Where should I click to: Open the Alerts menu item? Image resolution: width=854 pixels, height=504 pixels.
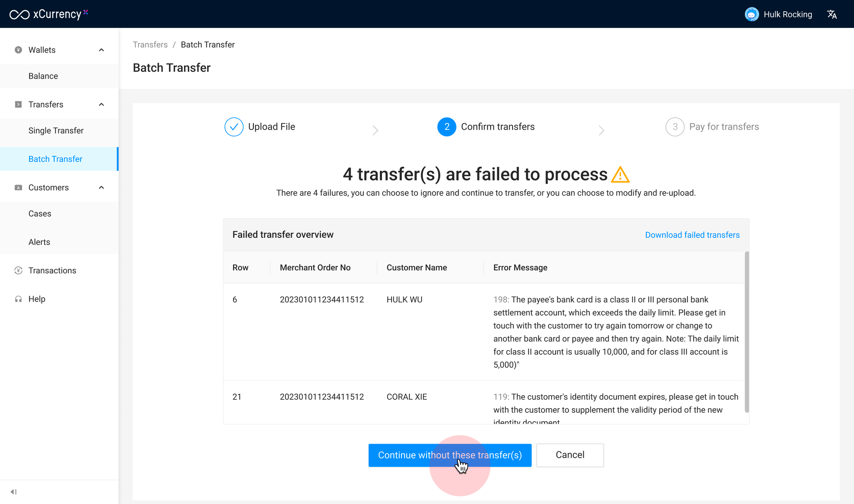[x=39, y=242]
